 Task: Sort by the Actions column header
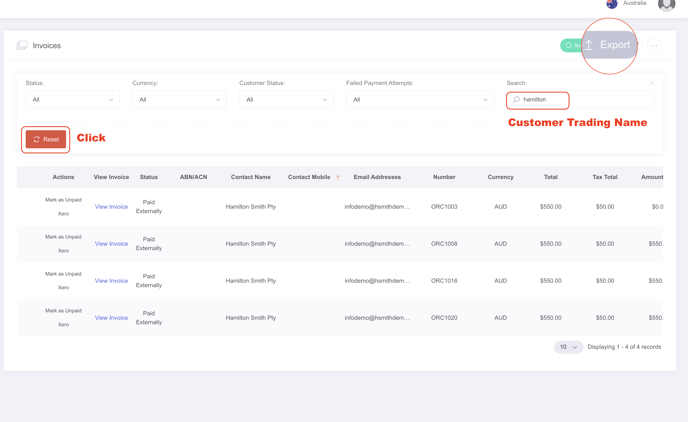point(63,177)
